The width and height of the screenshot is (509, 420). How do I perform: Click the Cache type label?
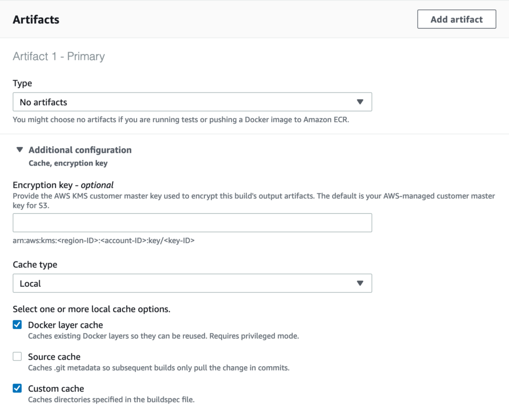point(35,264)
